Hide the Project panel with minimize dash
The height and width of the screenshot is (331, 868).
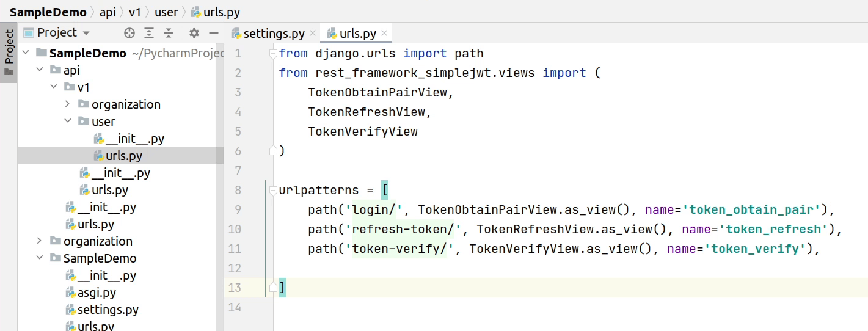click(x=214, y=33)
